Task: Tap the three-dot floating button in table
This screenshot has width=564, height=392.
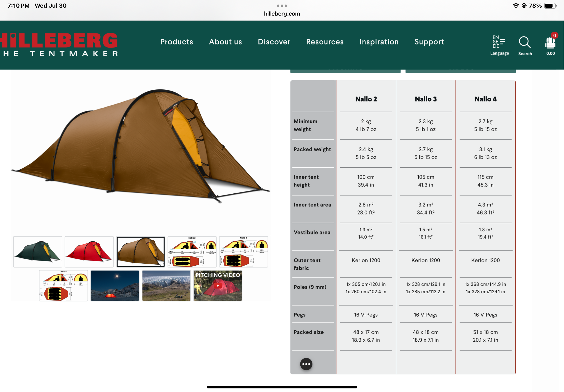Action: click(306, 364)
